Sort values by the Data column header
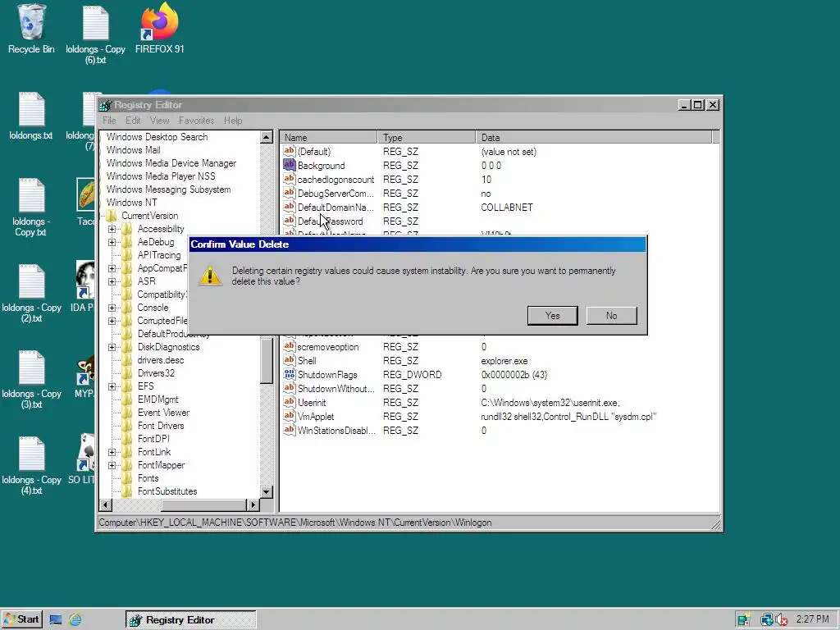Viewport: 840px width, 630px height. point(595,138)
